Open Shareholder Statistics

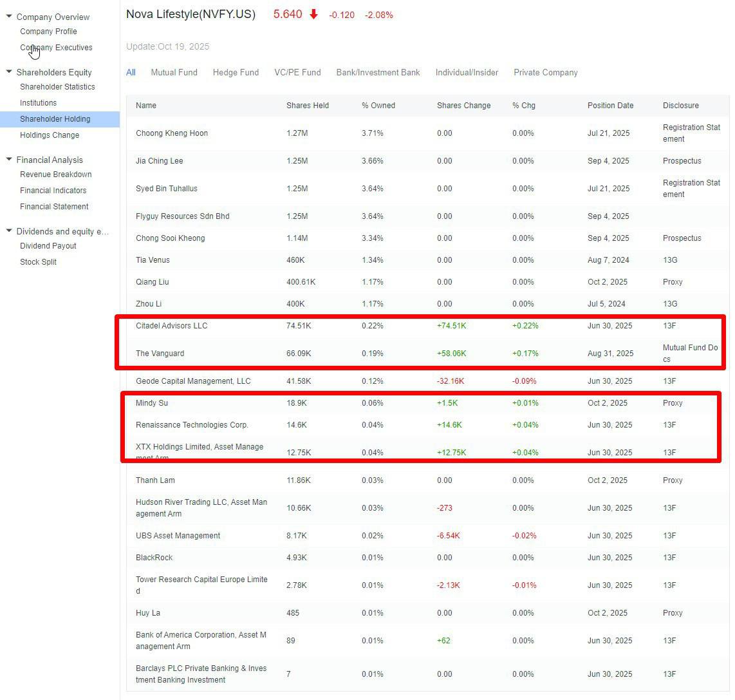click(x=56, y=87)
